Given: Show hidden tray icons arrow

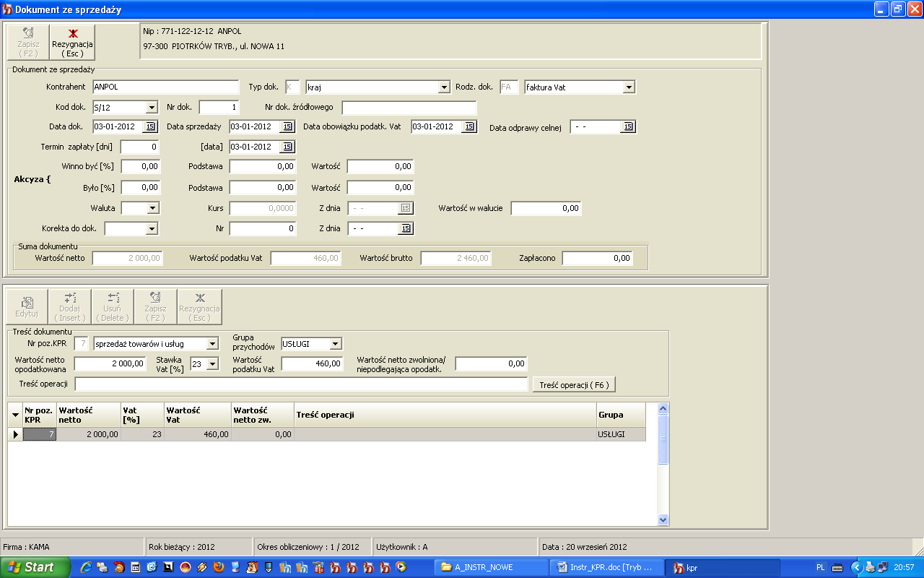Looking at the screenshot, I should tap(857, 567).
